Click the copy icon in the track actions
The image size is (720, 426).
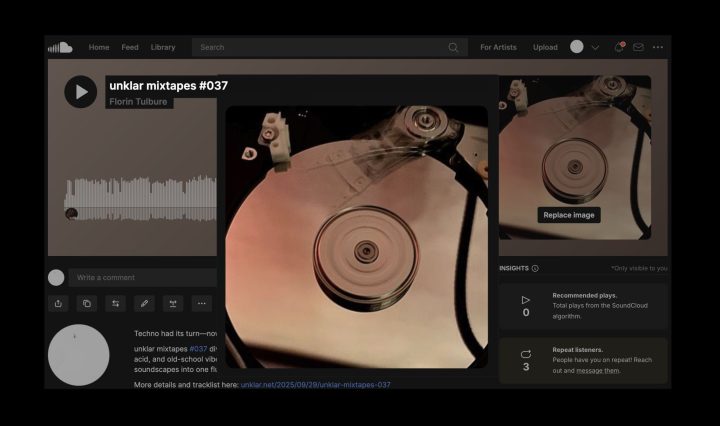[x=87, y=303]
